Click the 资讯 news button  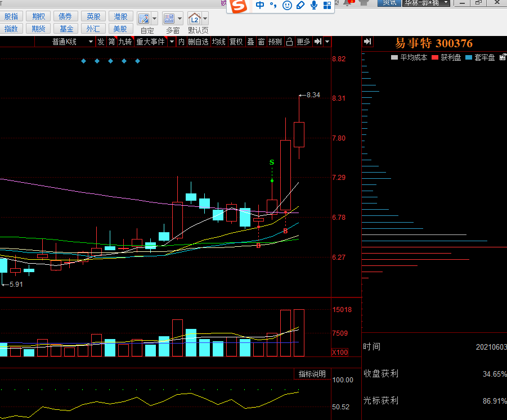pos(389,3)
